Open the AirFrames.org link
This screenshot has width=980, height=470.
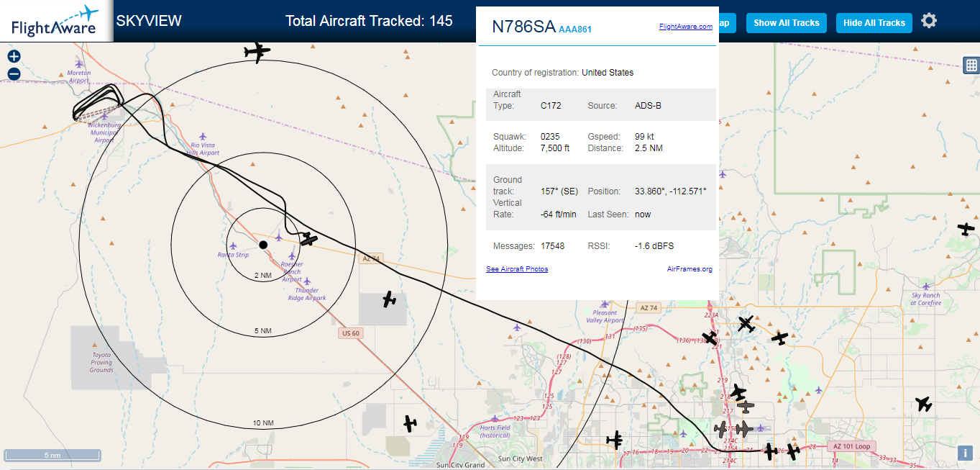click(690, 269)
